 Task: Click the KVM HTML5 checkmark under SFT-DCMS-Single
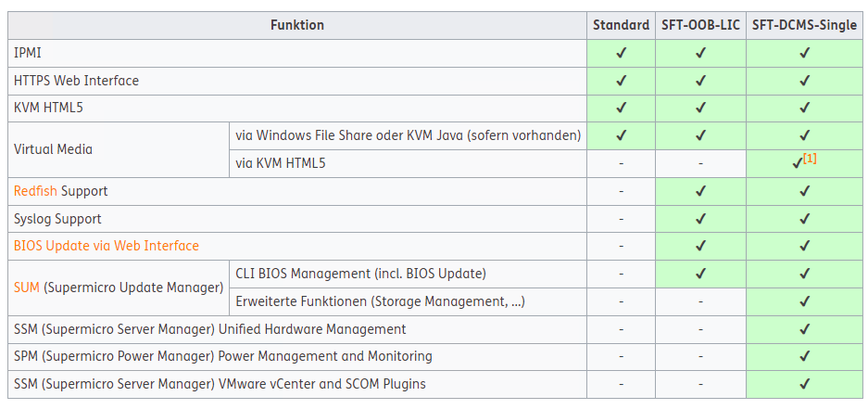[x=804, y=108]
